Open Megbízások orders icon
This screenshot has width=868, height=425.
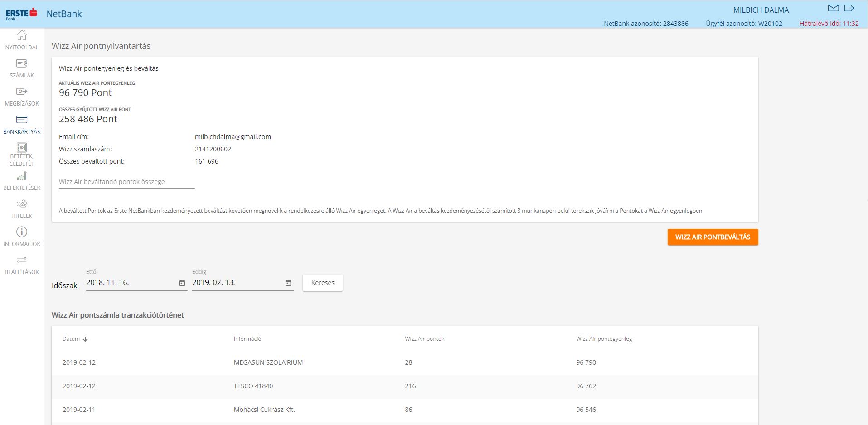[22, 92]
